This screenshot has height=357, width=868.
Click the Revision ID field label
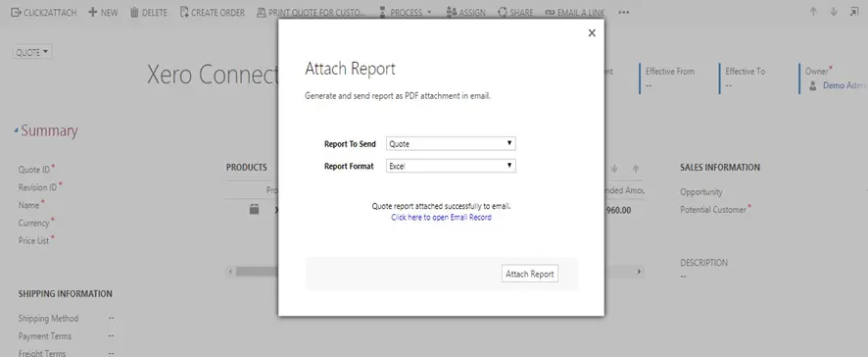coord(37,187)
